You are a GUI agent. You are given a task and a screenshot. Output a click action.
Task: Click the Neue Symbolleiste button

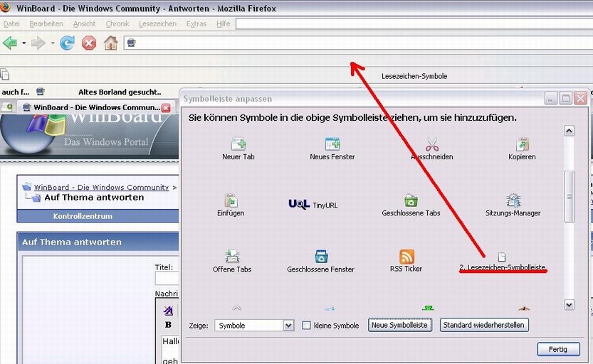(x=400, y=325)
